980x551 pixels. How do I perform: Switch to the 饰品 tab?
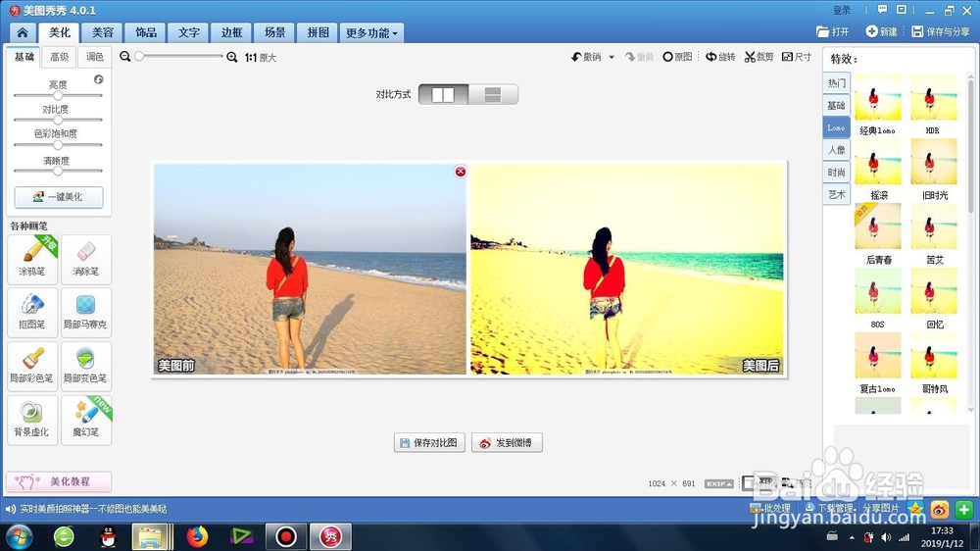coord(146,32)
